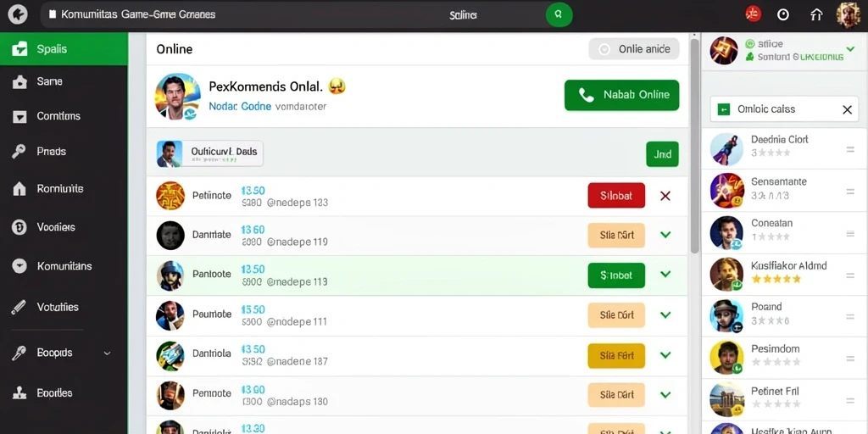Click Kusifiakor Aldmd star rating
This screenshot has height=434, width=868.
click(776, 279)
